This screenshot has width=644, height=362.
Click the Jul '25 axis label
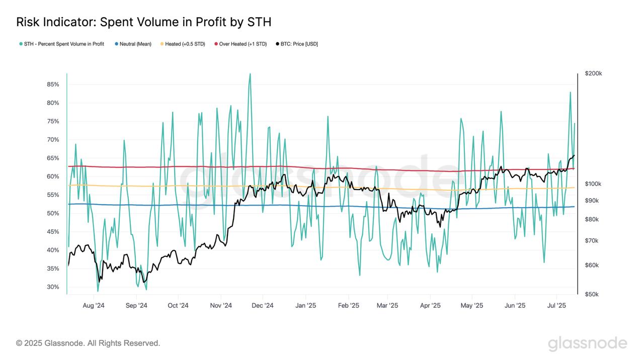[558, 305]
